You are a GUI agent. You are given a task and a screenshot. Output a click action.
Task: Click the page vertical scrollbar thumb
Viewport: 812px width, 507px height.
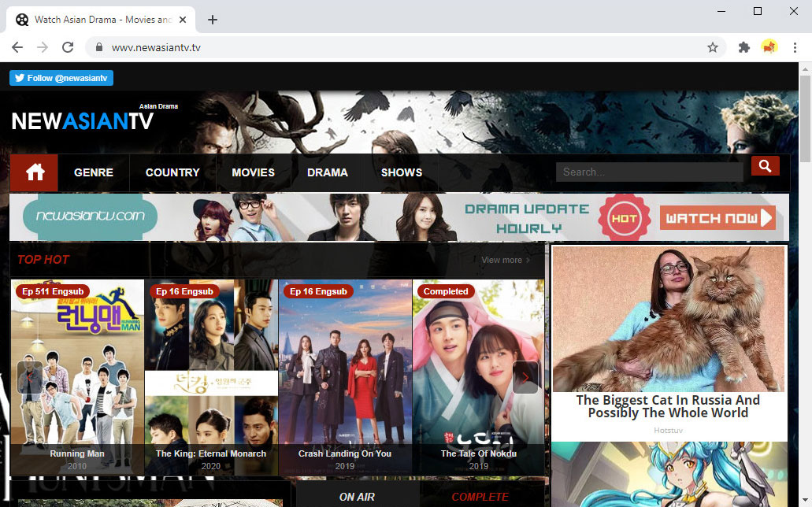click(x=805, y=119)
